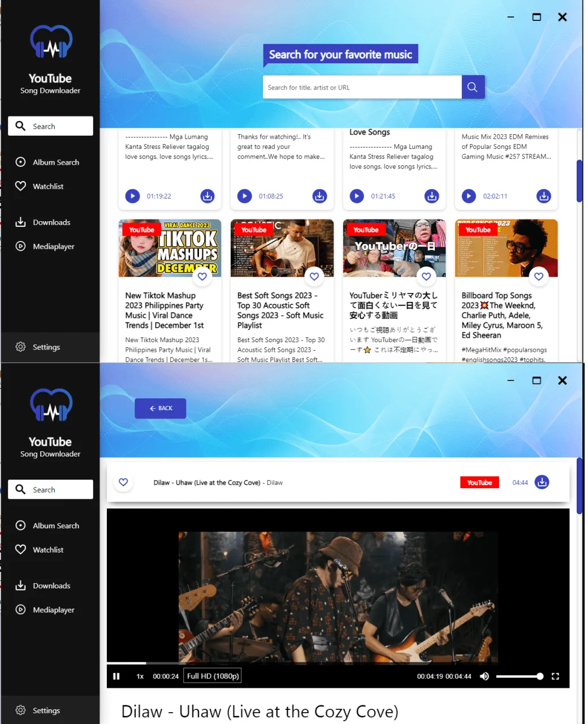Seek on the video progress bar
The image size is (588, 724).
pos(338,663)
